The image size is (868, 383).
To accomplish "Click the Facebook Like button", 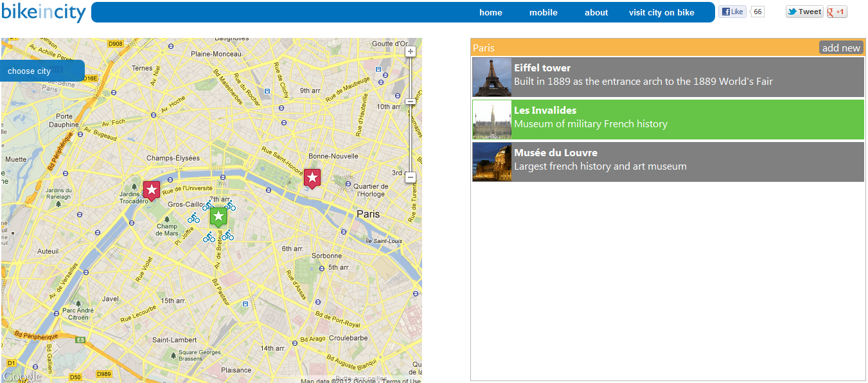I will point(732,12).
